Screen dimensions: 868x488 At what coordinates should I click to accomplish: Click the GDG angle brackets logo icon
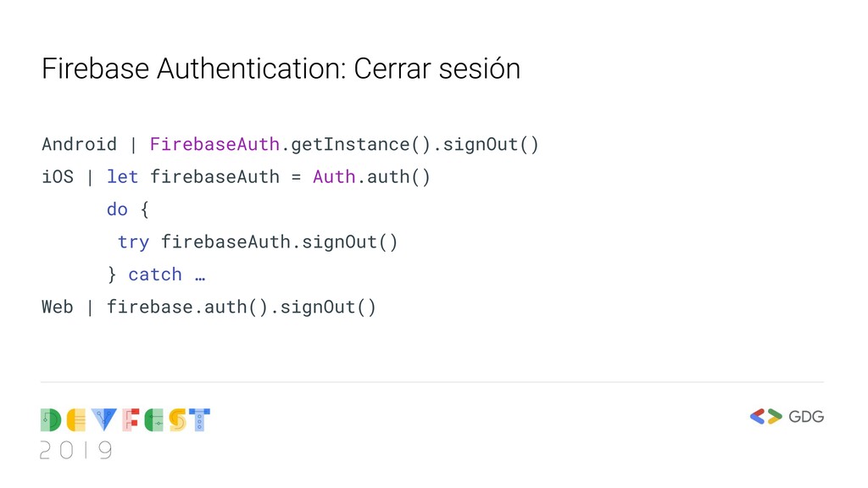point(766,416)
